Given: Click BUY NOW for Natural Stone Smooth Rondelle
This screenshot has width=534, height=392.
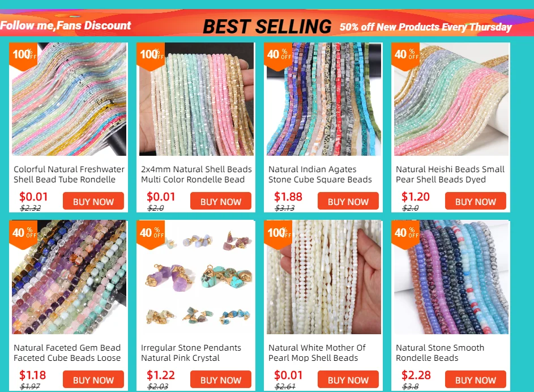Looking at the screenshot, I should 476,380.
